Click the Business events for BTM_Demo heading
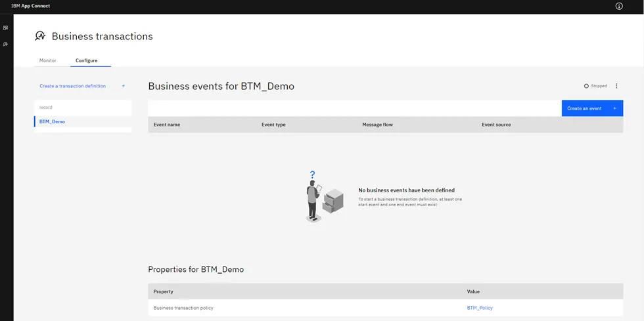The image size is (644, 321). [221, 86]
